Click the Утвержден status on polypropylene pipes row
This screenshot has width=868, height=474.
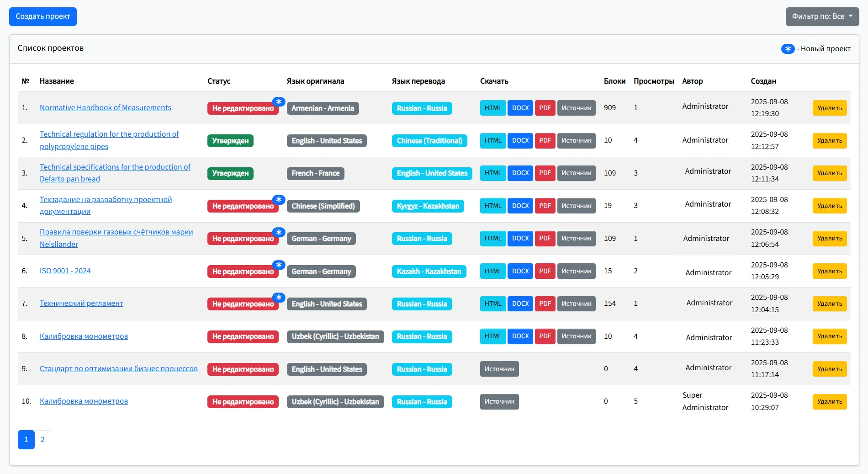pyautogui.click(x=230, y=141)
